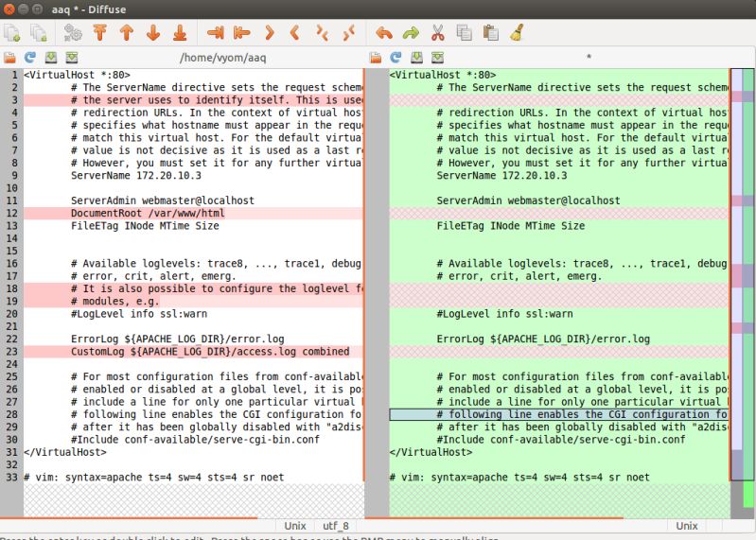756x540 pixels.
Task: Click Copy Selection Right arrow icon
Action: tap(216, 33)
